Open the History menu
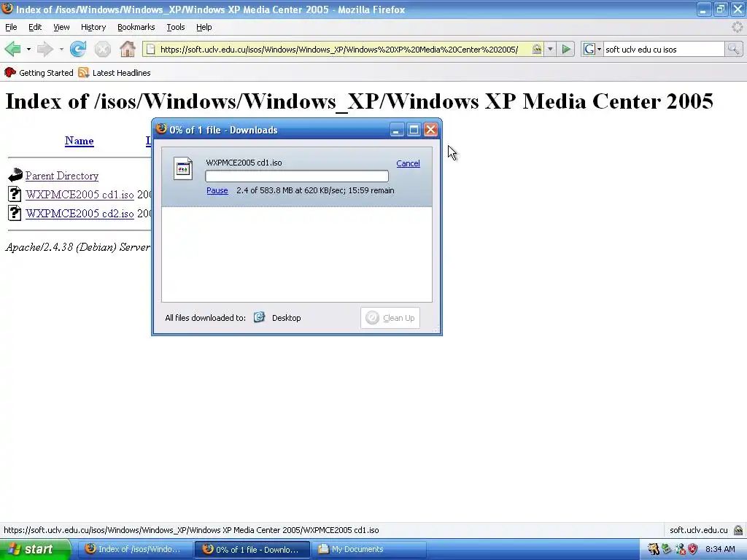Viewport: 747px width, 560px height. pos(93,27)
